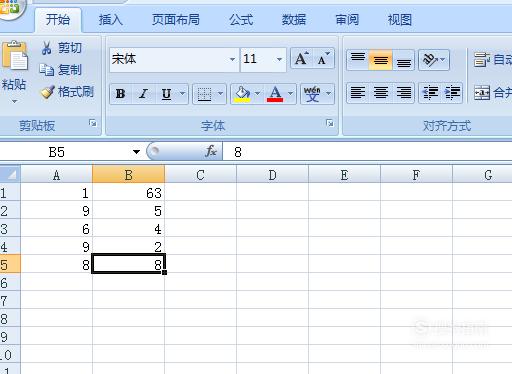Screen dimensions: 512x374
Task: Expand the font size dropdown arrow
Action: [x=279, y=60]
